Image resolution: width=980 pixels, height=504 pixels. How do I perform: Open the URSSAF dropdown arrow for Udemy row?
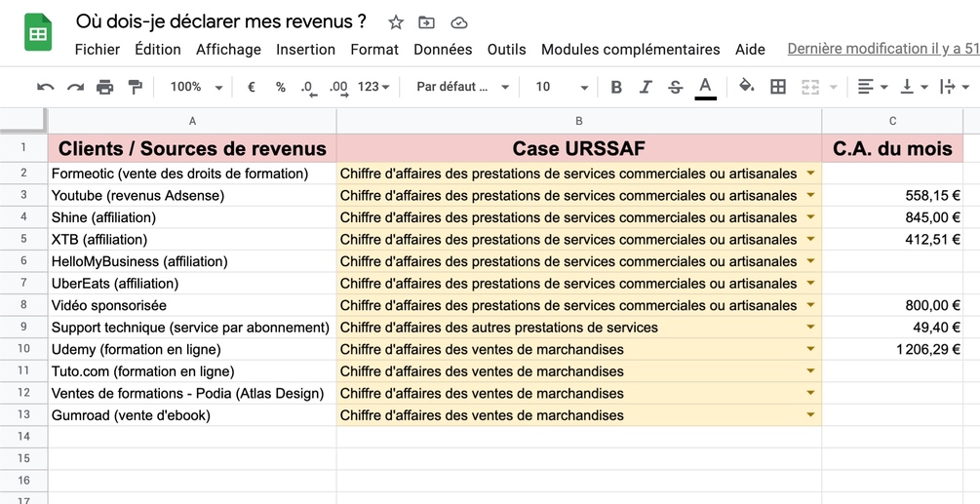[810, 348]
